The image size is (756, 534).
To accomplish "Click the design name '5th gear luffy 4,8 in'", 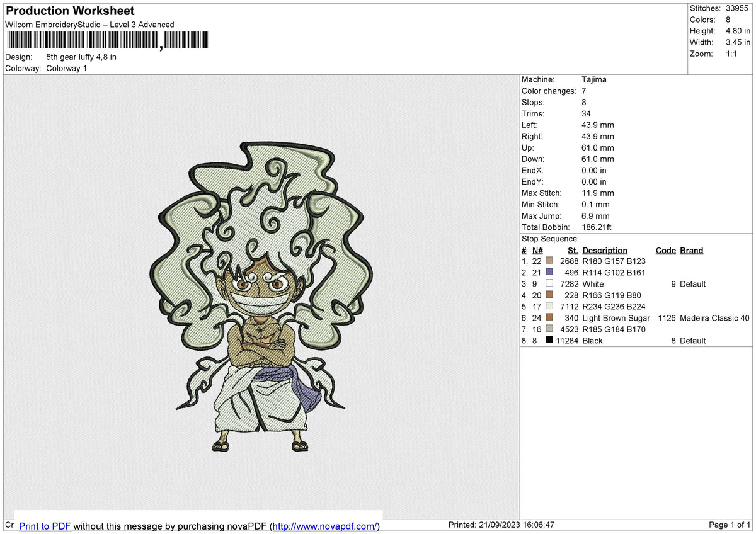I will click(81, 57).
